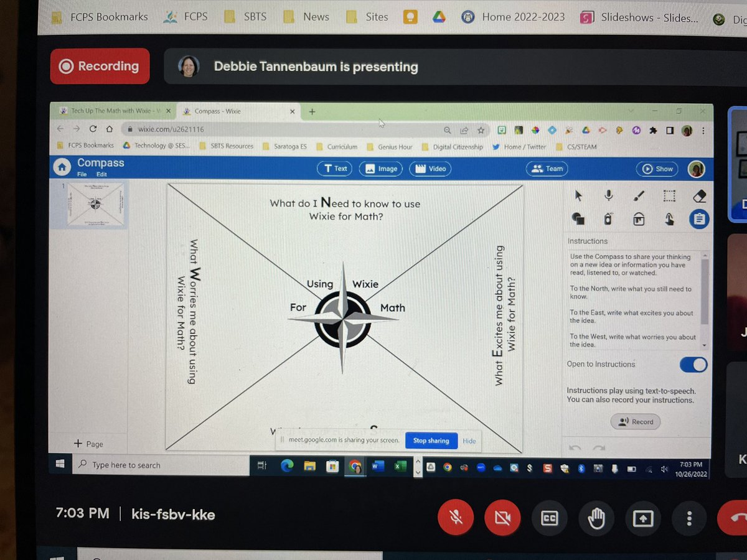Click the Record instructions button
This screenshot has height=560, width=747.
(636, 421)
